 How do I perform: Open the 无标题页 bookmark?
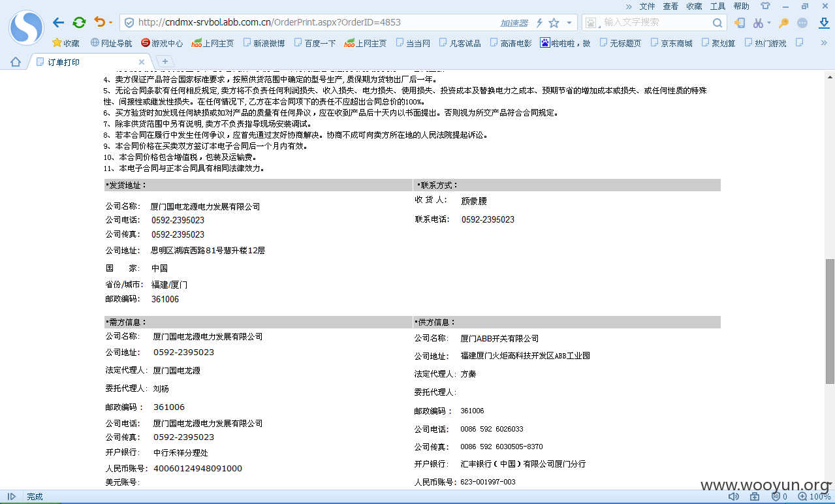(x=620, y=43)
